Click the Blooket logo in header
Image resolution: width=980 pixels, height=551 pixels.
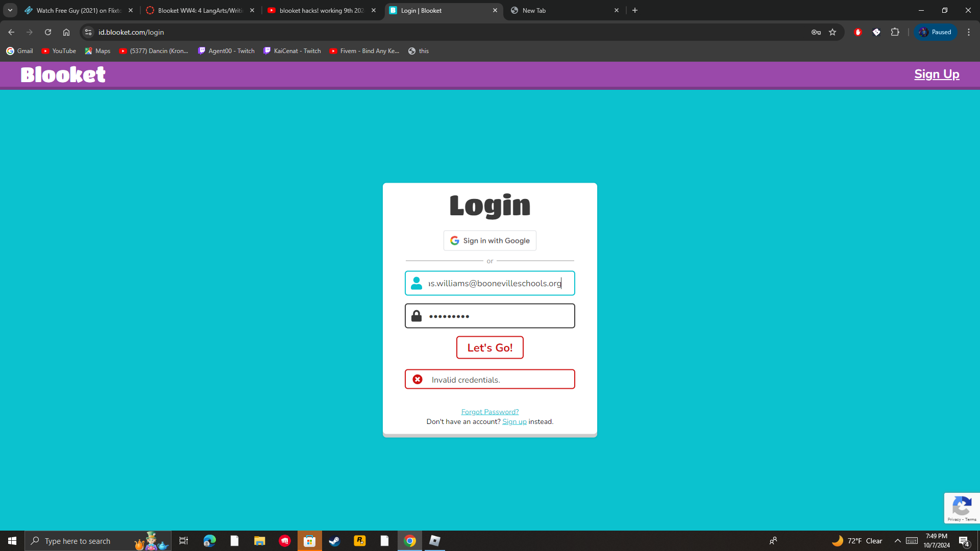point(63,74)
